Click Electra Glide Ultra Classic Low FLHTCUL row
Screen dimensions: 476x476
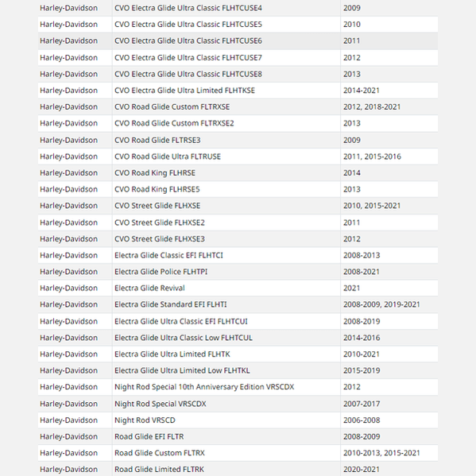tap(238, 338)
